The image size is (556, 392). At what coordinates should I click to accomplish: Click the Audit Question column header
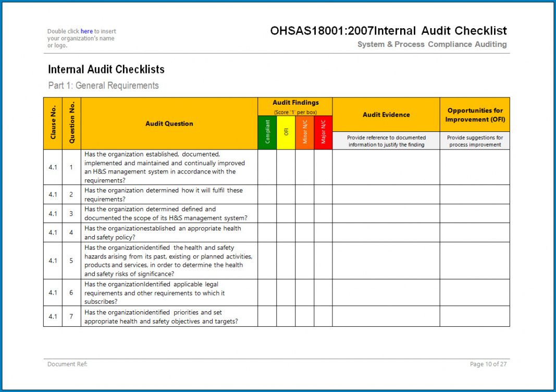(169, 124)
